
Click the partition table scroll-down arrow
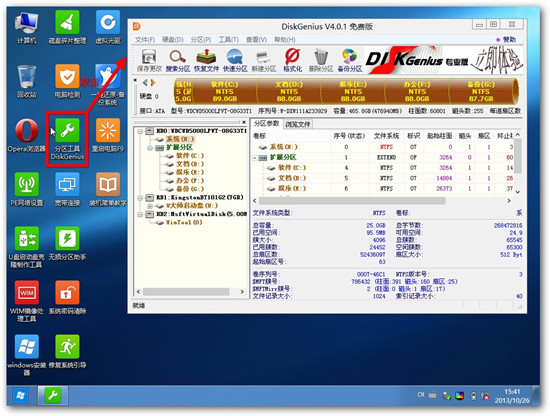(517, 192)
